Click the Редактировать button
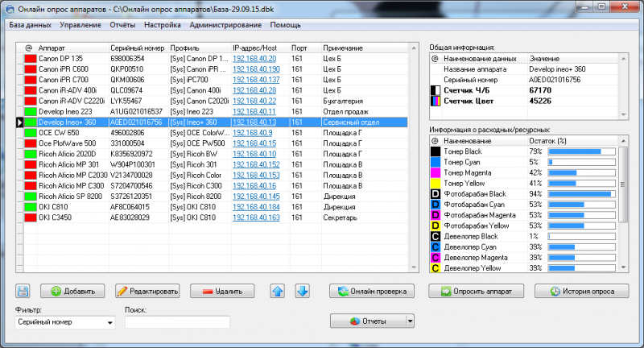The width and height of the screenshot is (644, 348). tap(147, 291)
